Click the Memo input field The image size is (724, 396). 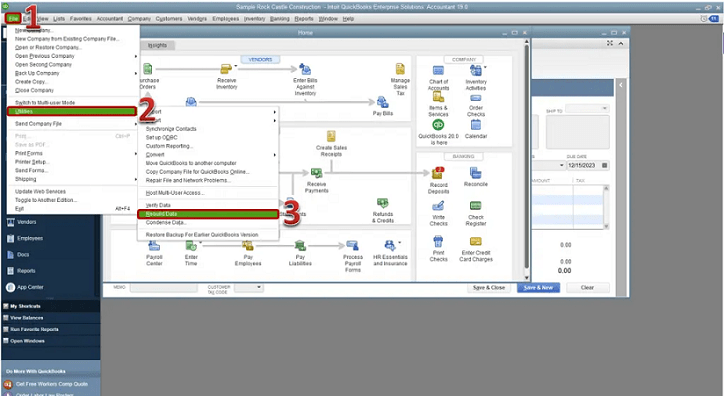click(x=163, y=288)
